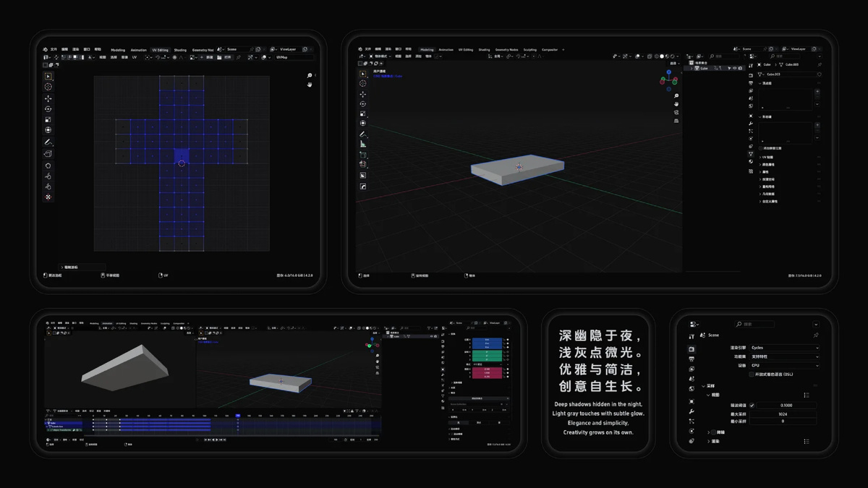Viewport: 868px width, 488px height.
Task: Open the 文件 menu in UV Editing window
Action: (54, 50)
